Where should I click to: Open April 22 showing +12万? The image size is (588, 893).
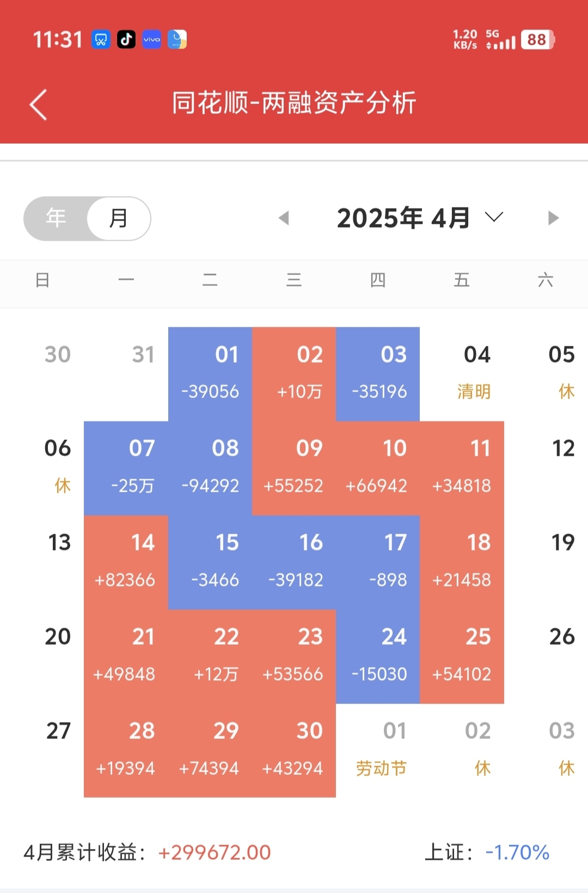(210, 656)
